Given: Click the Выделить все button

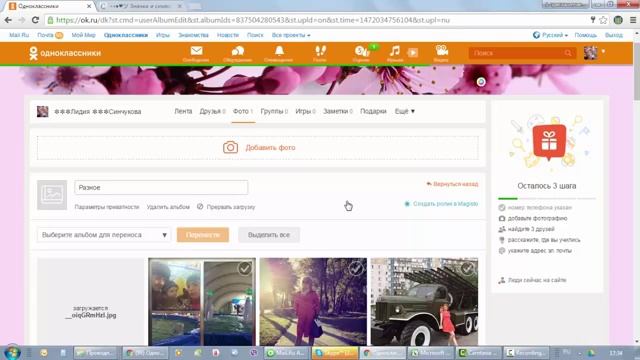Looking at the screenshot, I should 269,235.
